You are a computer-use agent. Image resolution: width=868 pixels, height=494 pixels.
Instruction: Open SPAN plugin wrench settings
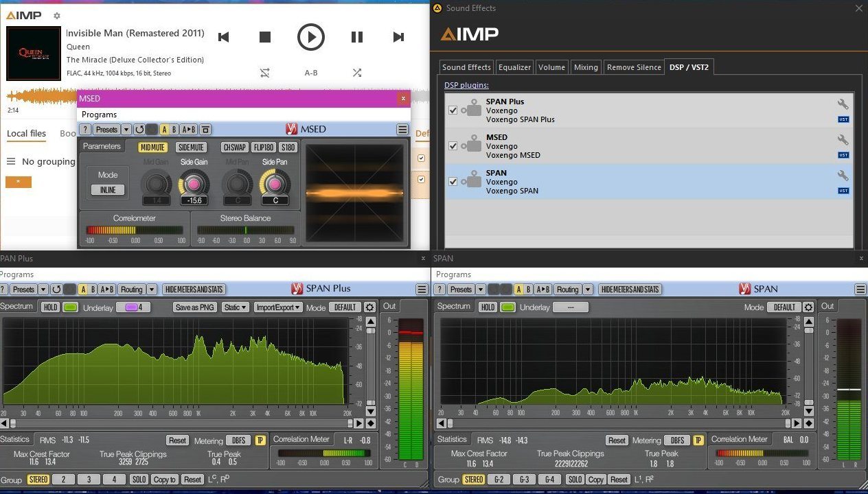(843, 176)
